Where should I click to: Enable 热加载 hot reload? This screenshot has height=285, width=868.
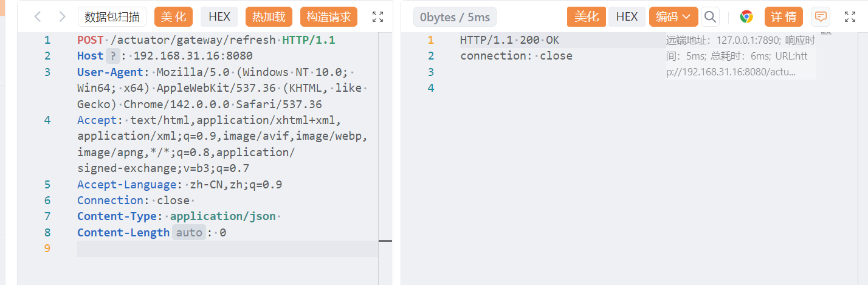click(x=269, y=17)
